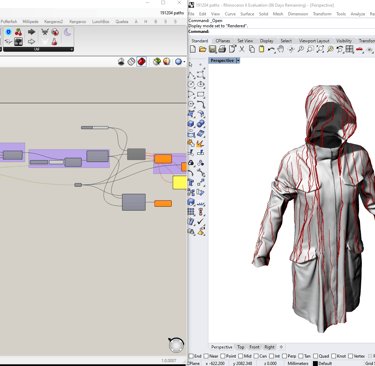Open the Millipede tab in Grasshopper
The width and height of the screenshot is (375, 366).
(x=30, y=22)
